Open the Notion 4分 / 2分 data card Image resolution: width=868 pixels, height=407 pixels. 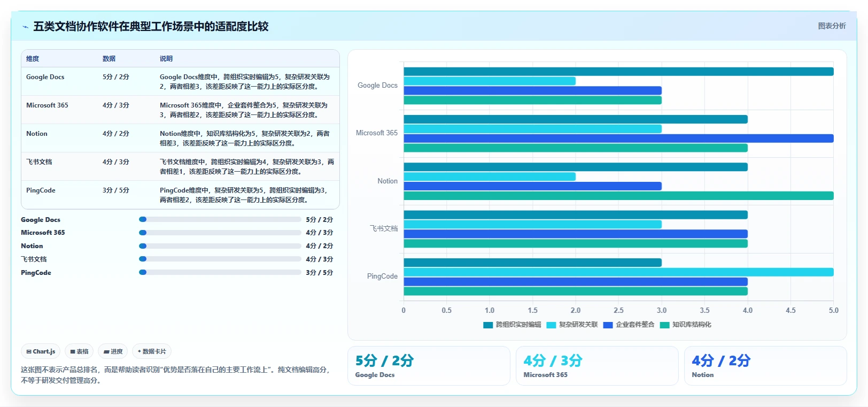[765, 366]
